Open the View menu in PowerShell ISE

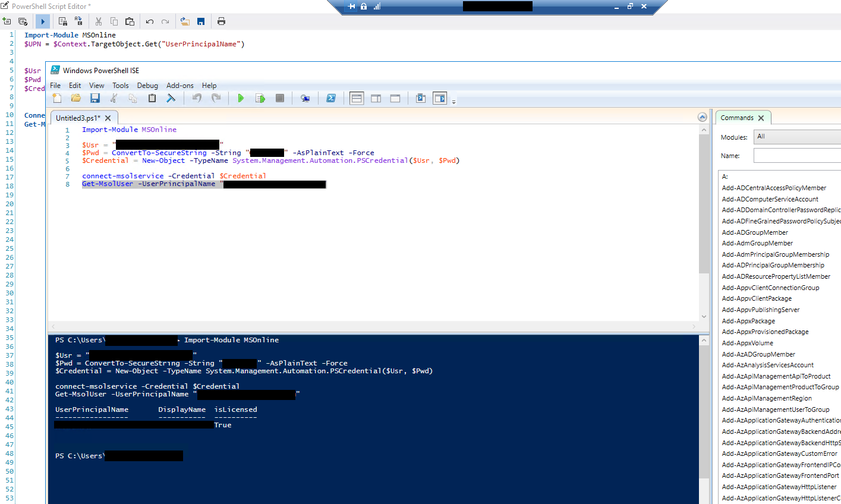96,86
